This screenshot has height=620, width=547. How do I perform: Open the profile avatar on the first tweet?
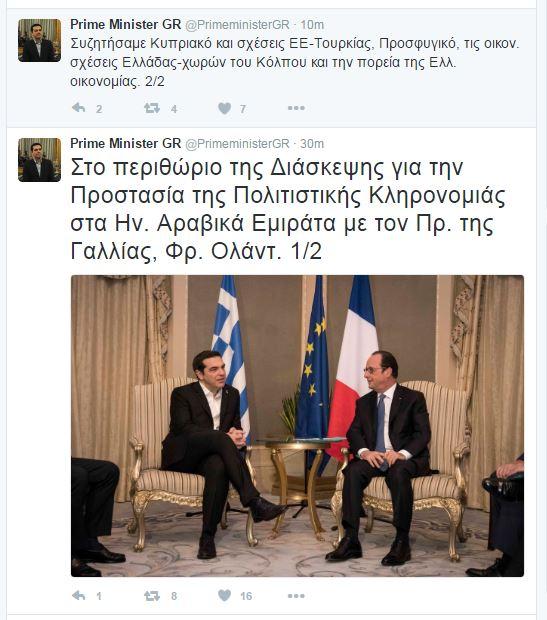(40, 40)
